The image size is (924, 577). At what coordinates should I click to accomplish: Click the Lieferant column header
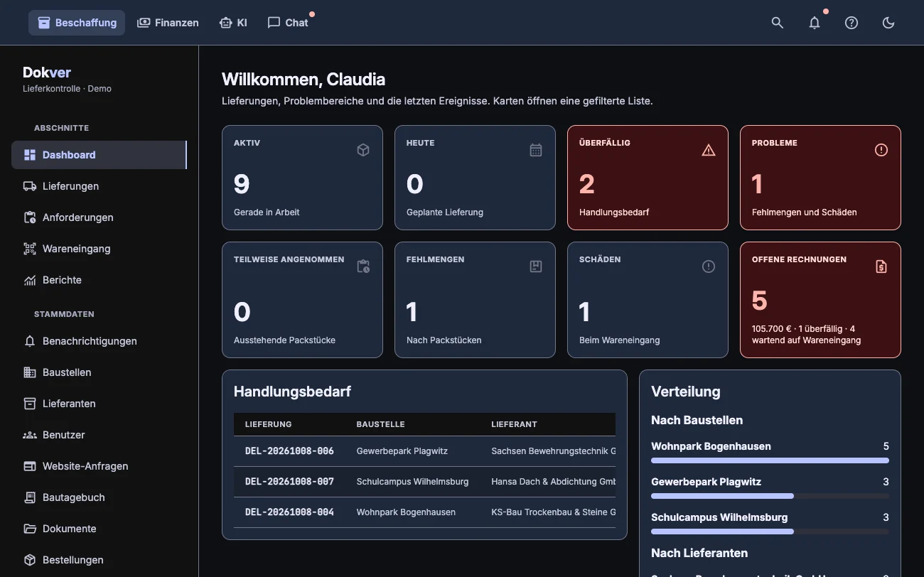(514, 424)
